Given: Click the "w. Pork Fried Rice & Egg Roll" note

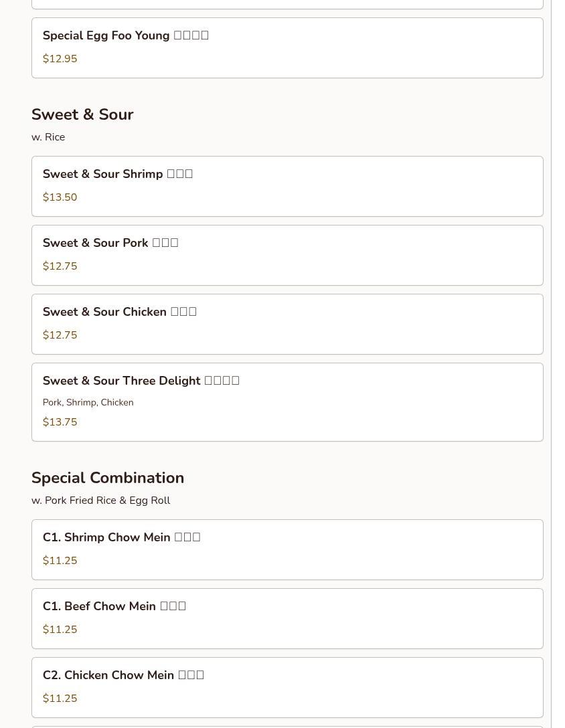Looking at the screenshot, I should coord(101,500).
